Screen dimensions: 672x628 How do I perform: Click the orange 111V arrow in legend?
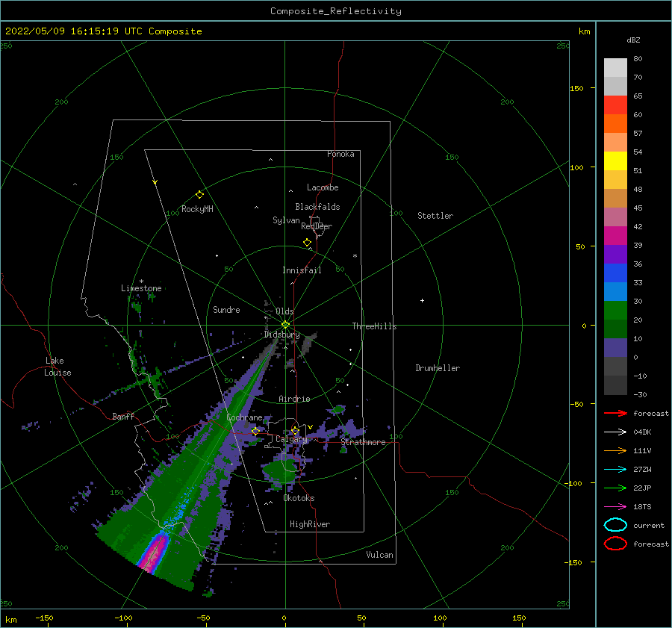pos(615,450)
